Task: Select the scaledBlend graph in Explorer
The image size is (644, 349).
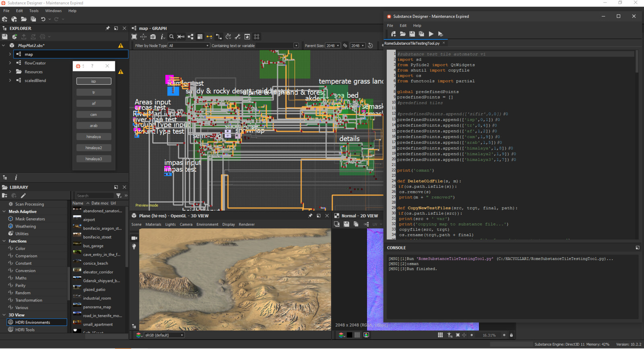Action: coord(35,81)
